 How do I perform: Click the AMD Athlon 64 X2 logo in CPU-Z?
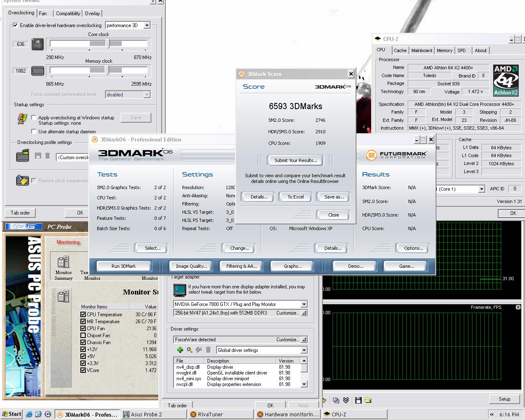tap(506, 80)
